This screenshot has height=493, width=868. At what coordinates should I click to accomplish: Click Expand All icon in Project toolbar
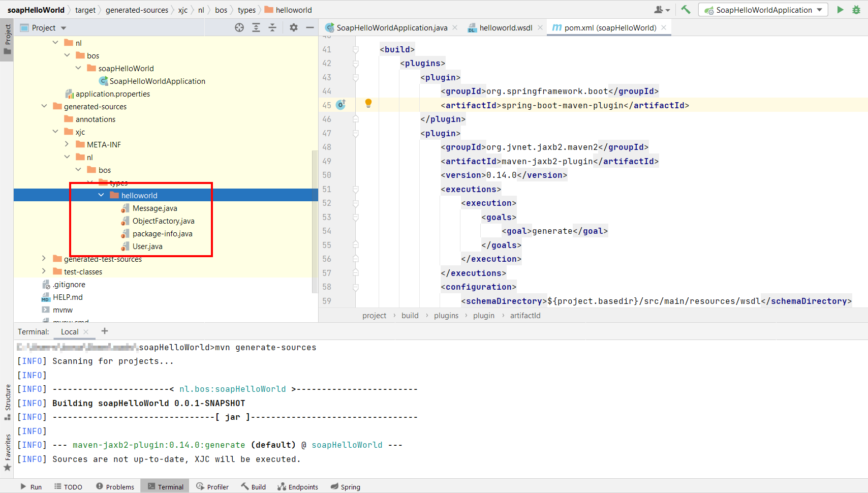pos(256,28)
